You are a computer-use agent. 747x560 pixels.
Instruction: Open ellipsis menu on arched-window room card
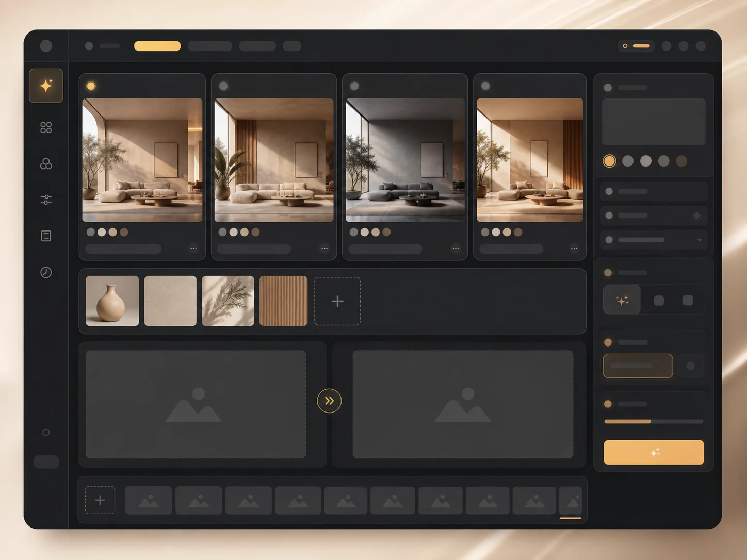tap(193, 248)
